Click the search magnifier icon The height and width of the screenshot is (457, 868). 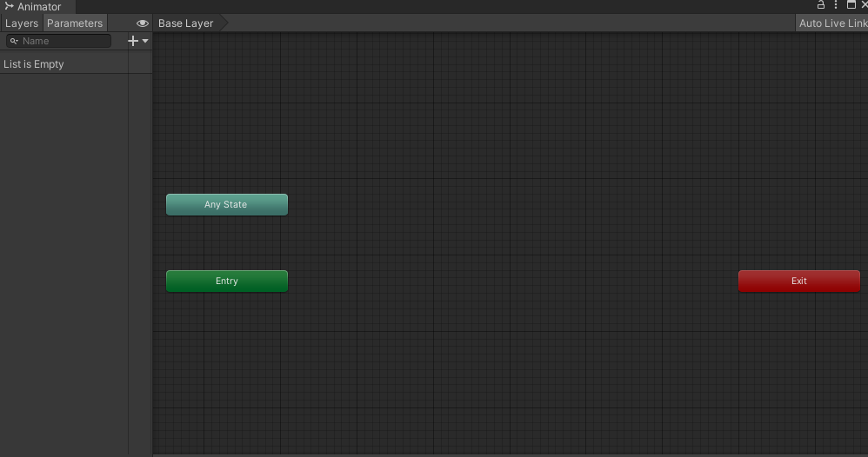(x=14, y=41)
